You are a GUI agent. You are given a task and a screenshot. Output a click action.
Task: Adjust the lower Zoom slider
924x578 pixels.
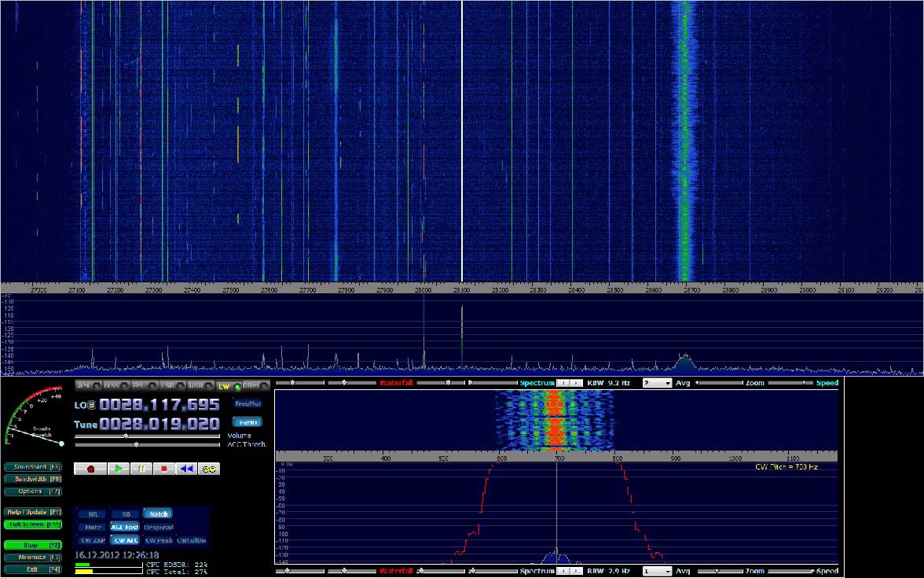coord(720,572)
